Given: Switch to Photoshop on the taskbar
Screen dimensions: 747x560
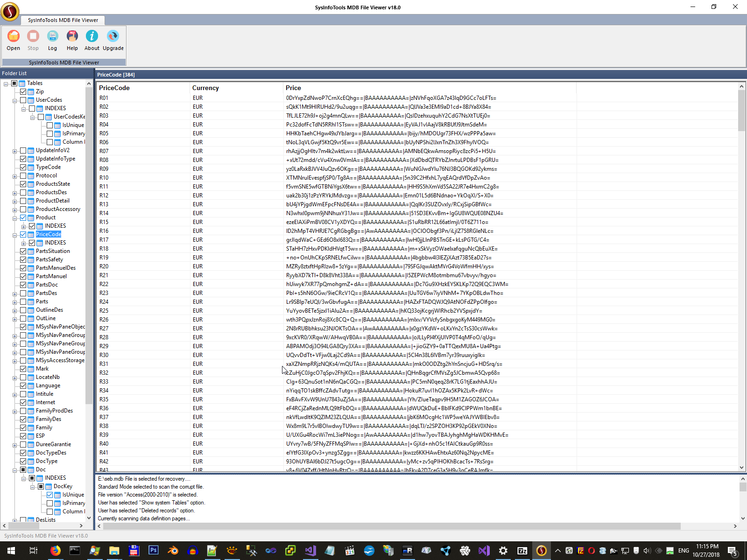Looking at the screenshot, I should 153,551.
